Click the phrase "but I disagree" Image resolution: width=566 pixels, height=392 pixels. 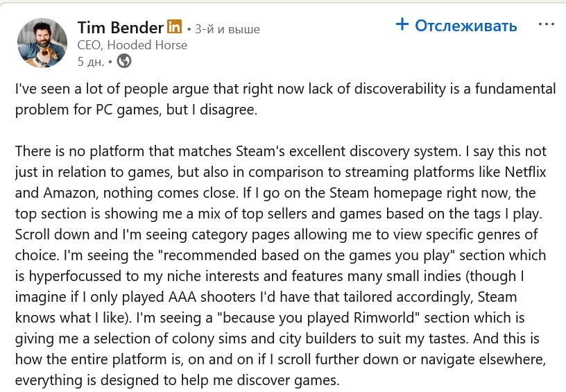click(209, 110)
